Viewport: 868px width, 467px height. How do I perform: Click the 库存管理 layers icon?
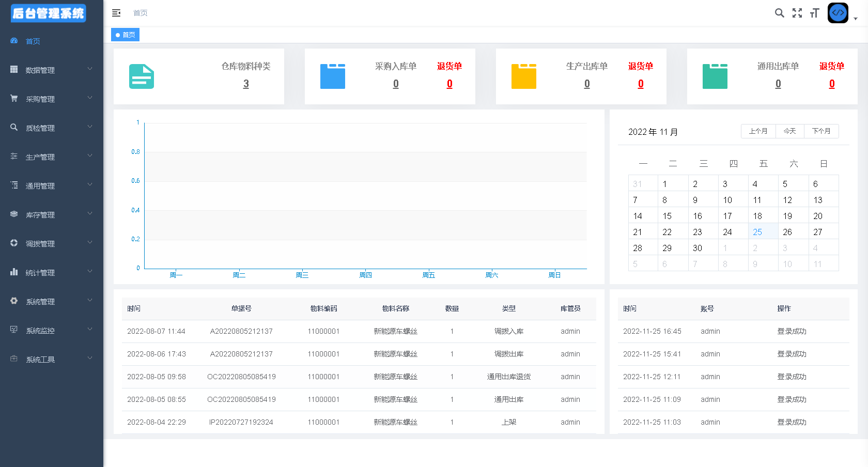(14, 214)
